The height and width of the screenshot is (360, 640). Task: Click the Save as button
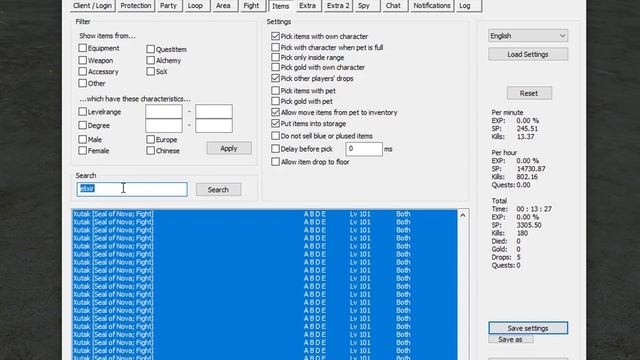click(511, 339)
